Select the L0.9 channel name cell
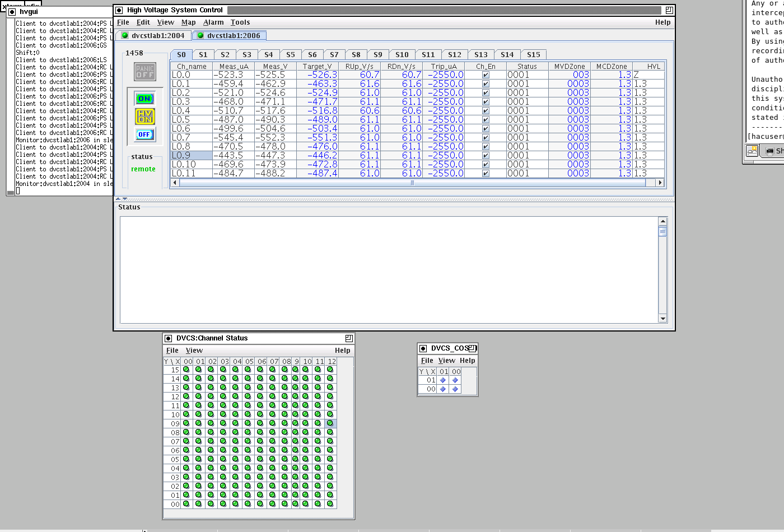The image size is (784, 532). pyautogui.click(x=192, y=156)
